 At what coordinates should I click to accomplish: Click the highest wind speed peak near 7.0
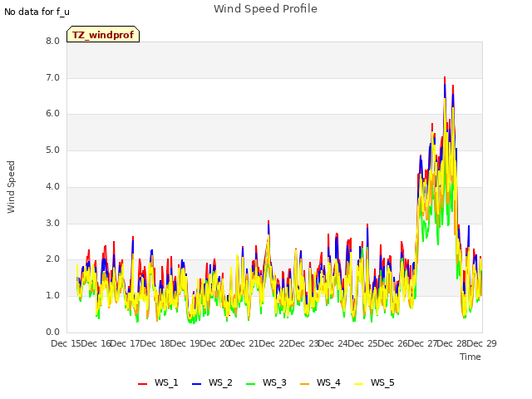(x=445, y=78)
